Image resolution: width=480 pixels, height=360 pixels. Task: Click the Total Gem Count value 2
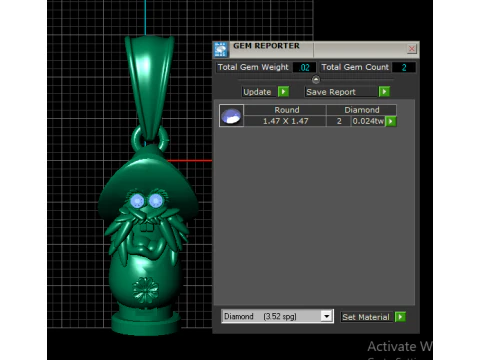pyautogui.click(x=404, y=67)
